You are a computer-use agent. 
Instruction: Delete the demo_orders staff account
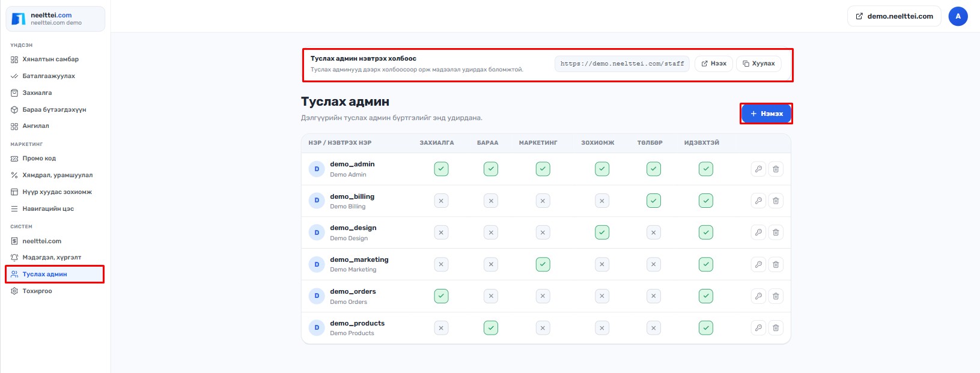click(x=776, y=296)
